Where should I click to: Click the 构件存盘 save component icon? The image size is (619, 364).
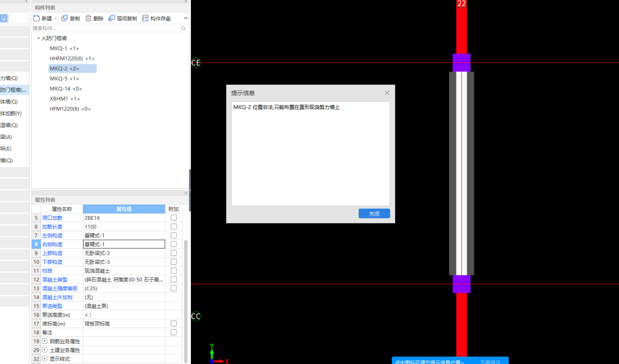tap(145, 18)
